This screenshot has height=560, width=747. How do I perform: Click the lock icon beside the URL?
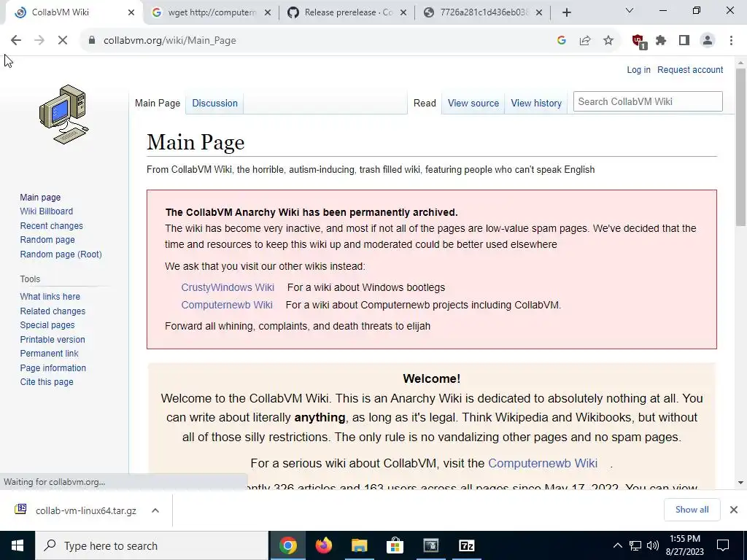pos(92,41)
